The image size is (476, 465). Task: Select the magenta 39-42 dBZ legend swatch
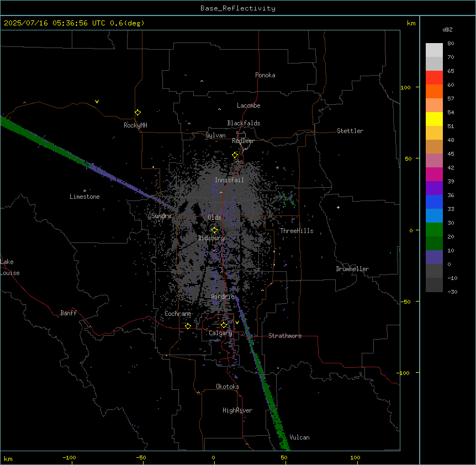(434, 174)
